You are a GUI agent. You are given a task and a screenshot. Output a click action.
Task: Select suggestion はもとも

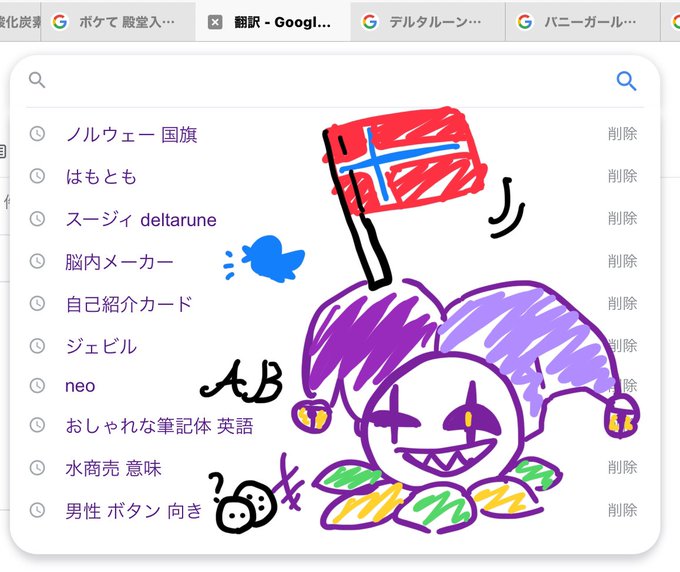[x=101, y=177]
